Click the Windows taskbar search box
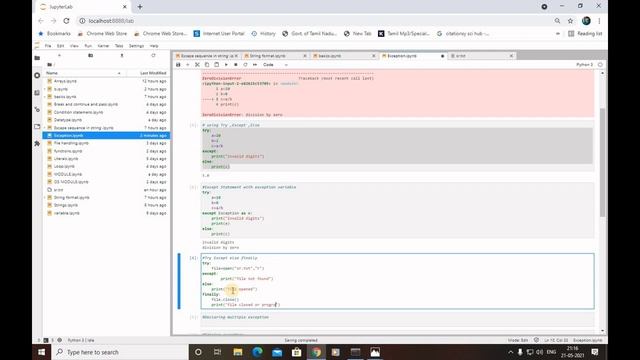The width and height of the screenshot is (640, 360). [120, 352]
